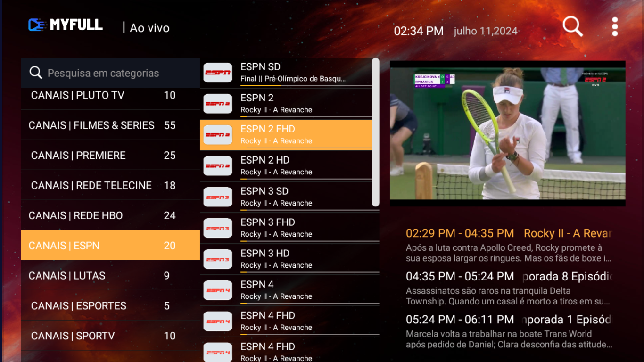Select the 04:35 PM - 05:24 PM program entry
The height and width of the screenshot is (362, 644).
(x=509, y=276)
